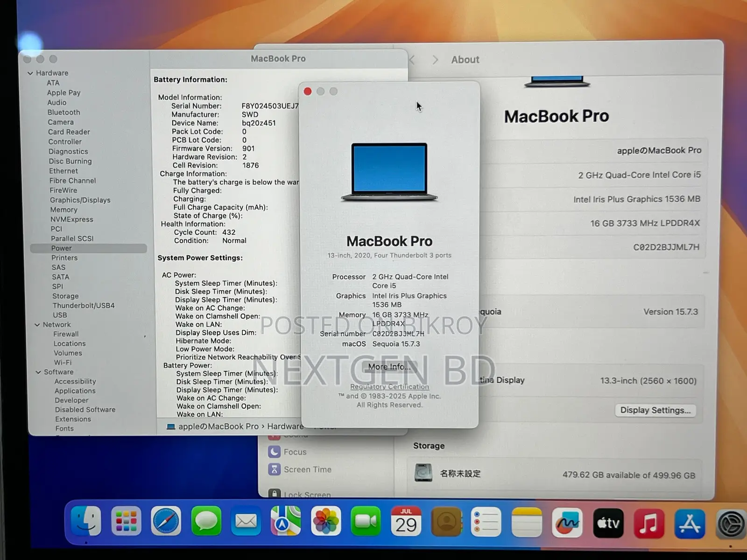Collapse the Hardware tree section
Image resolution: width=747 pixels, height=560 pixels.
[30, 73]
